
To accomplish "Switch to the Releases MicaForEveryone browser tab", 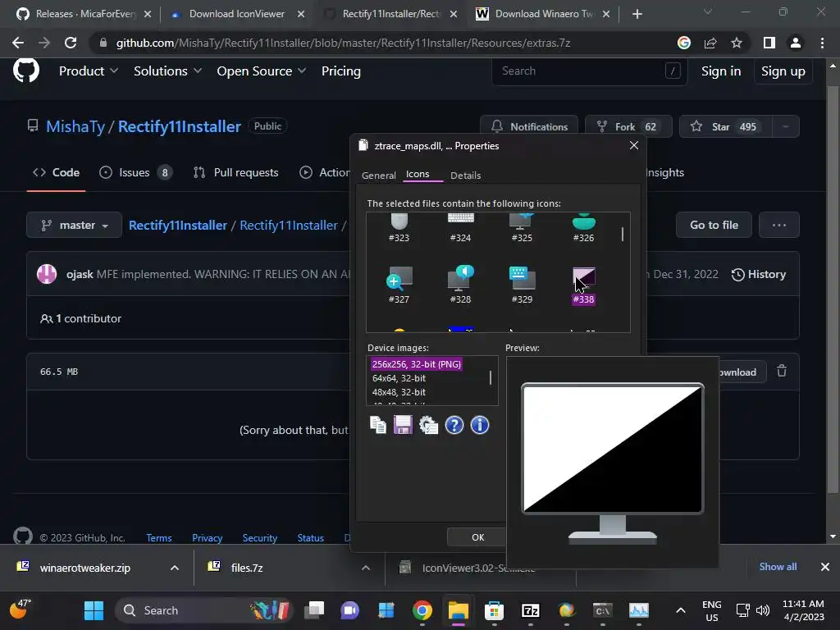I will [x=84, y=14].
